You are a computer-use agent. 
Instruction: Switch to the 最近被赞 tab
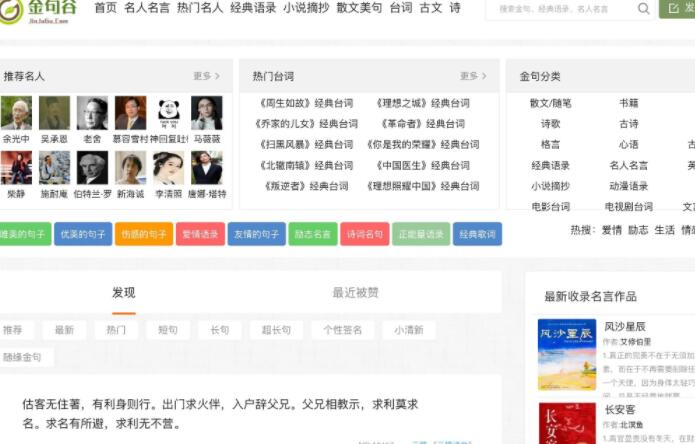(355, 292)
